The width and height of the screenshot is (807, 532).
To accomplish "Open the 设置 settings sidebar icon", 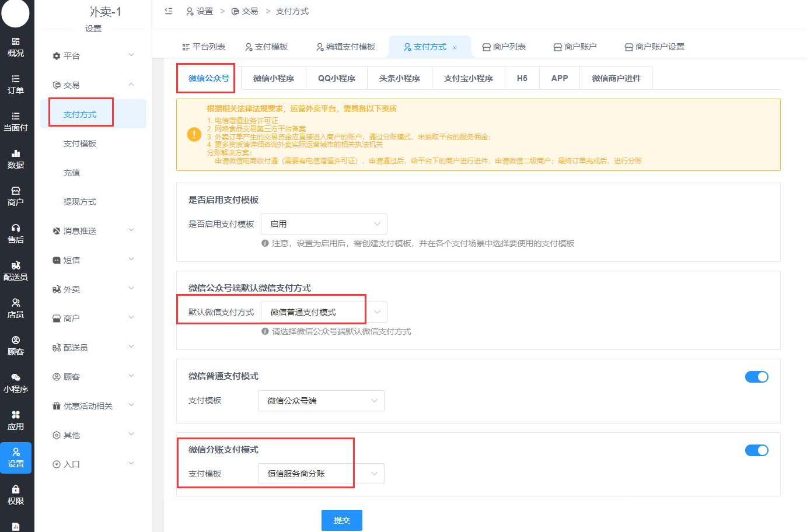I will tap(16, 457).
